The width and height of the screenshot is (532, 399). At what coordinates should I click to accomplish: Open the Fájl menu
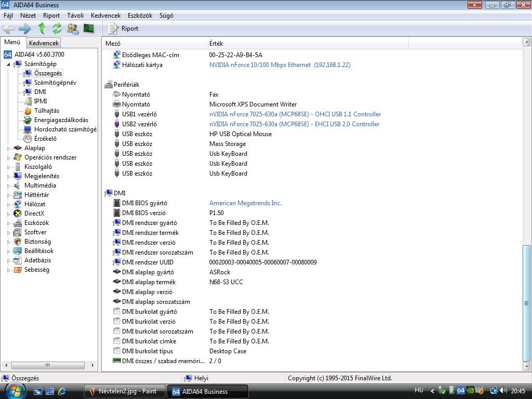[x=8, y=16]
